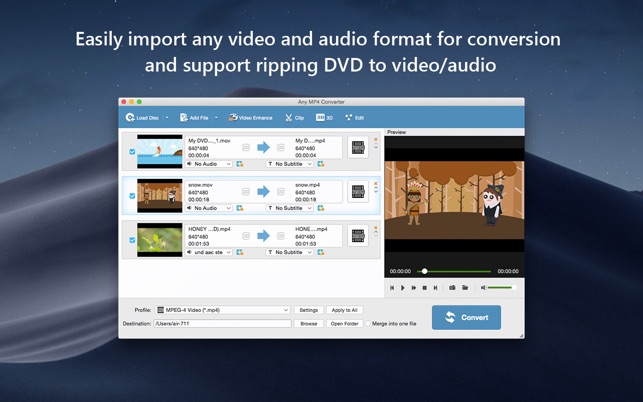Open the Edit effects tool
Image resolution: width=643 pixels, height=402 pixels.
(354, 118)
